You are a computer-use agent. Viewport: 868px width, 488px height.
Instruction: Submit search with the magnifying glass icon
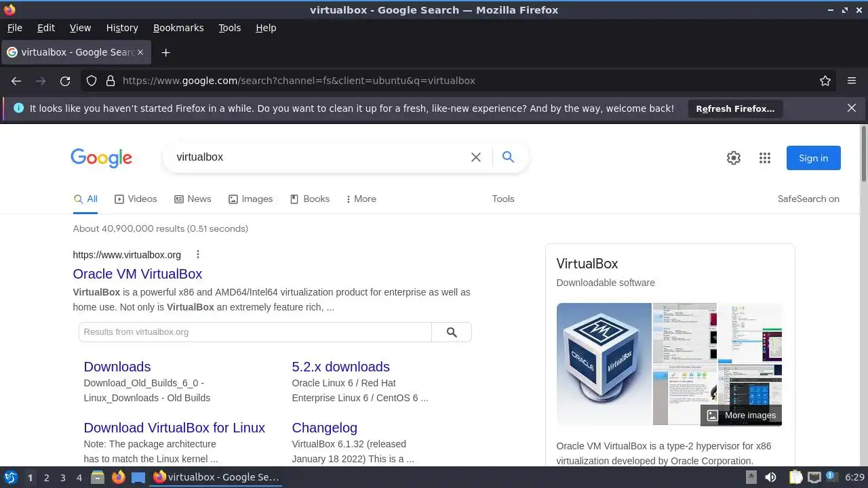point(508,157)
